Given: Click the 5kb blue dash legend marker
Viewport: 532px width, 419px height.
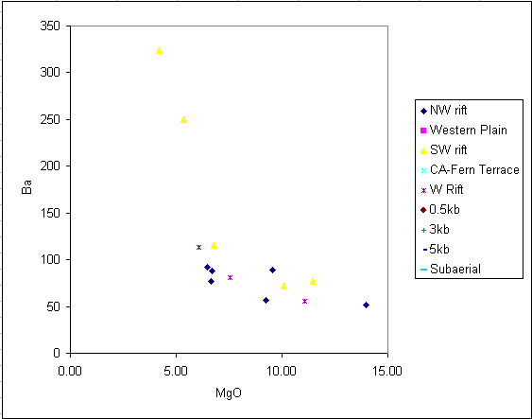Looking at the screenshot, I should (425, 251).
